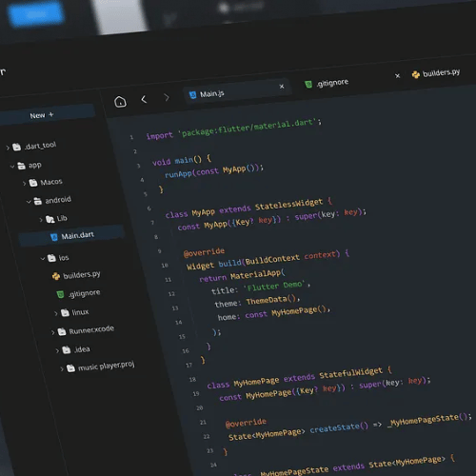
Task: Expand the Macos folder chevron
Action: click(24, 184)
